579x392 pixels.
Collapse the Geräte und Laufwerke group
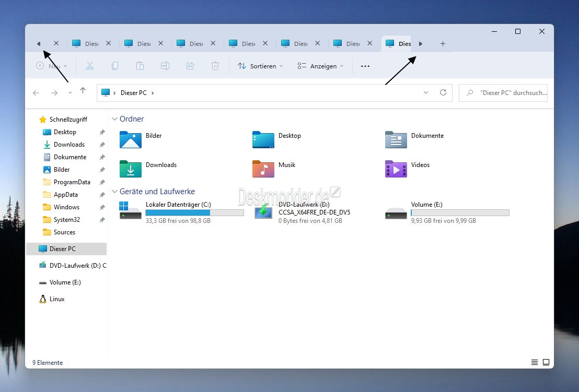coord(114,192)
